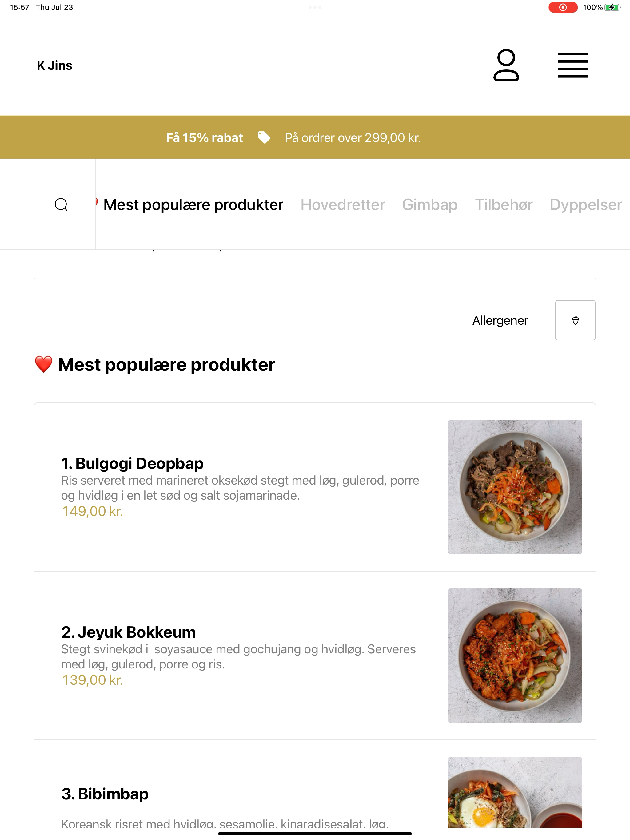
Task: Click the Bulgogi Deopbap description text
Action: point(240,488)
